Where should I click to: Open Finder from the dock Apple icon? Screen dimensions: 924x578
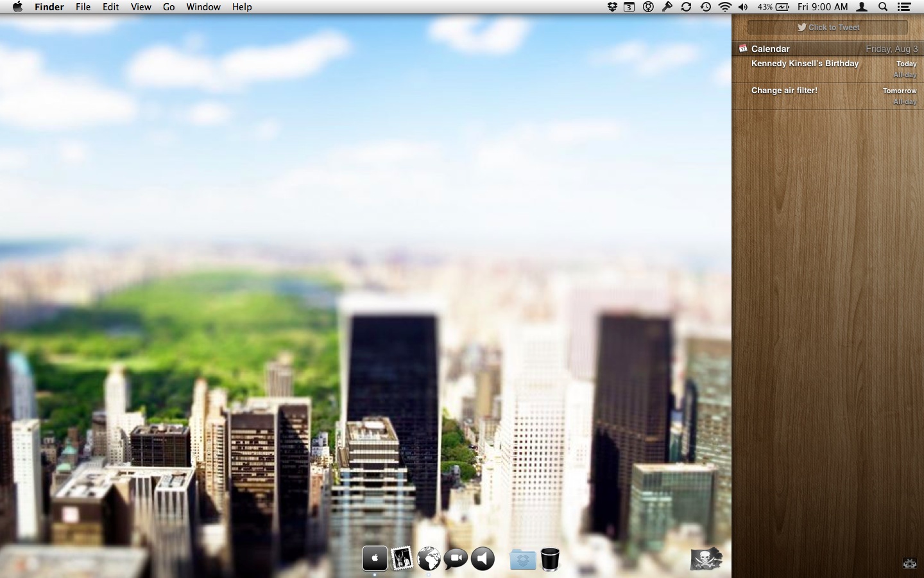[x=375, y=559]
